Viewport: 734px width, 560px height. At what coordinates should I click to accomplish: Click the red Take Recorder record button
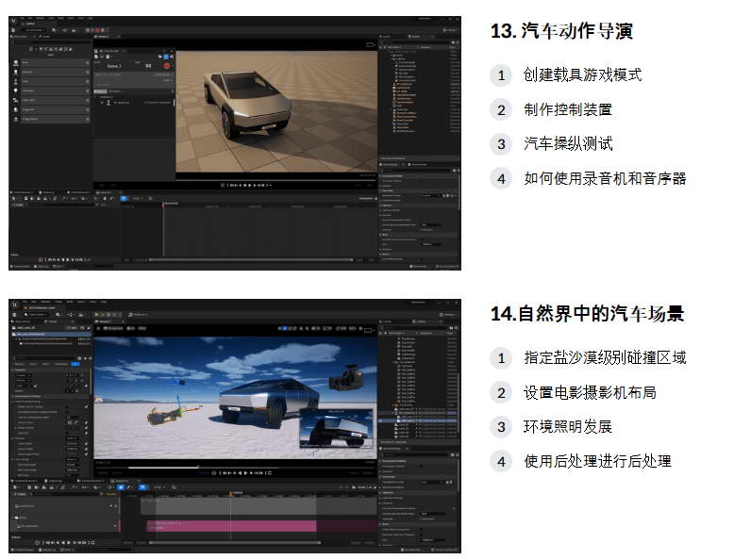point(167,66)
